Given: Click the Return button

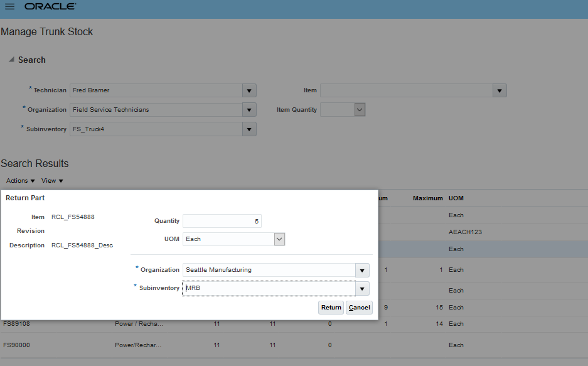Looking at the screenshot, I should click(331, 308).
